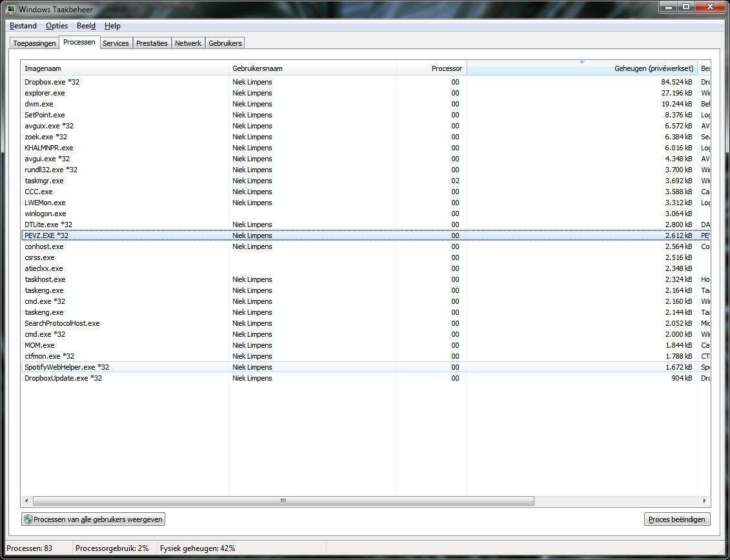Click the 84.524 kB memory value
This screenshot has height=560, width=730.
pyautogui.click(x=677, y=82)
